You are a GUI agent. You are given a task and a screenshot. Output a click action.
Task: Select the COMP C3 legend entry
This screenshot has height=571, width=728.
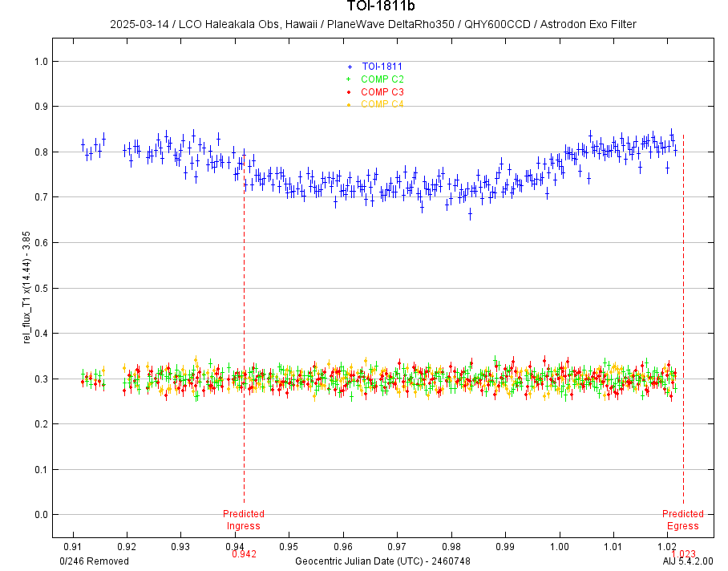point(382,92)
